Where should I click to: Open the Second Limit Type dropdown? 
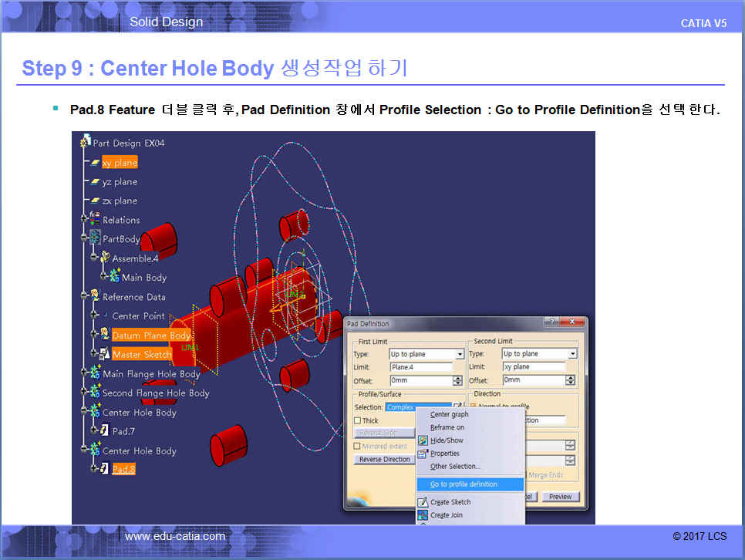[x=571, y=354]
